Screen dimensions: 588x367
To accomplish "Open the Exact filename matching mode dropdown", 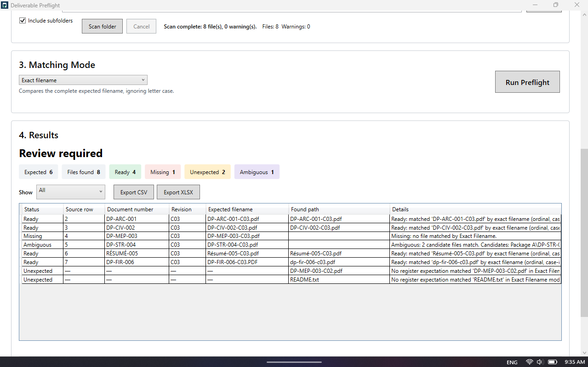I will pyautogui.click(x=83, y=80).
